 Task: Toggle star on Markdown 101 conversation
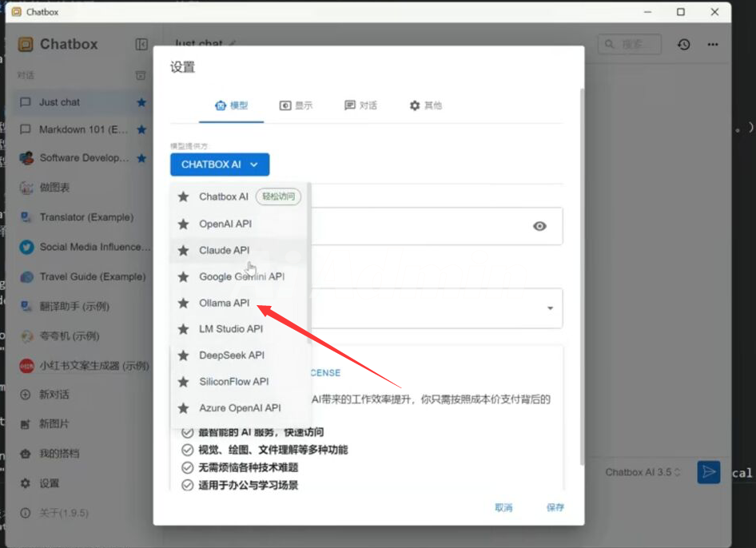tap(141, 129)
